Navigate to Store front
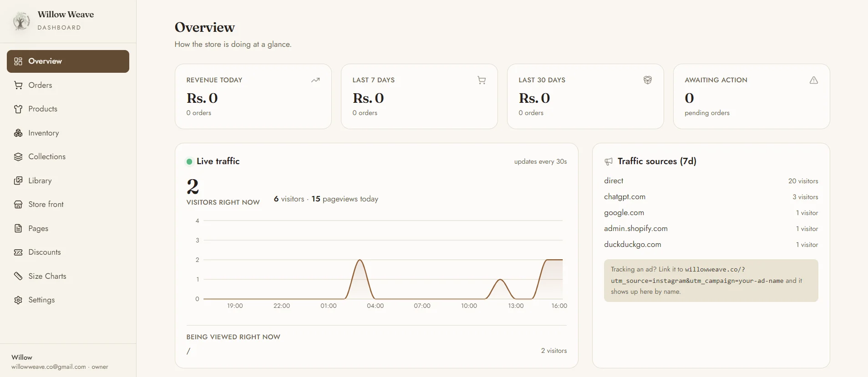Viewport: 868px width, 377px height. pyautogui.click(x=68, y=205)
